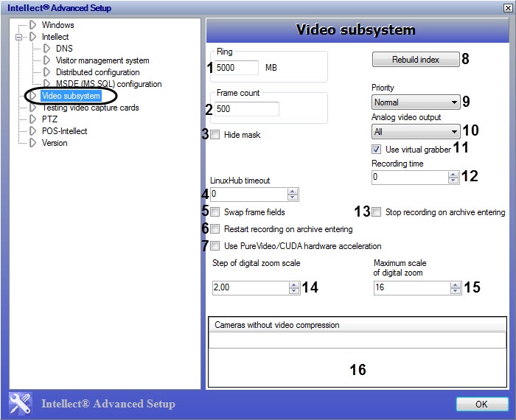Decrease the Recording time value
This screenshot has width=516, height=420.
pyautogui.click(x=453, y=181)
